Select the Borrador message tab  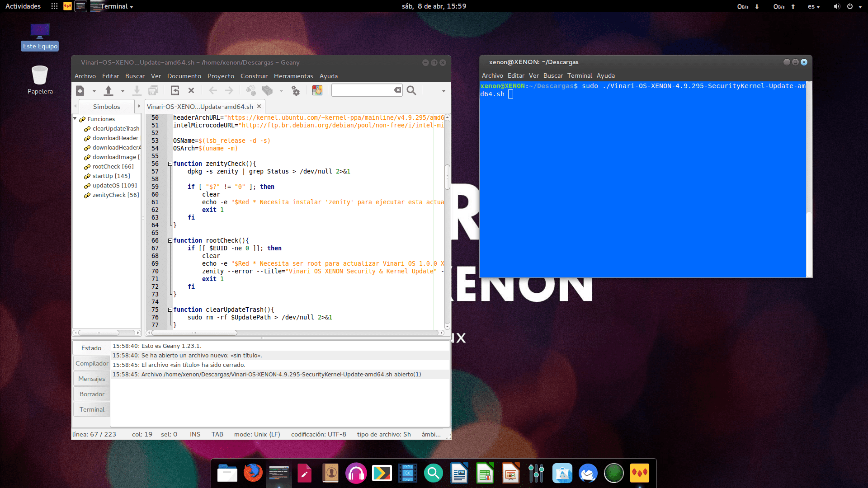pos(92,394)
